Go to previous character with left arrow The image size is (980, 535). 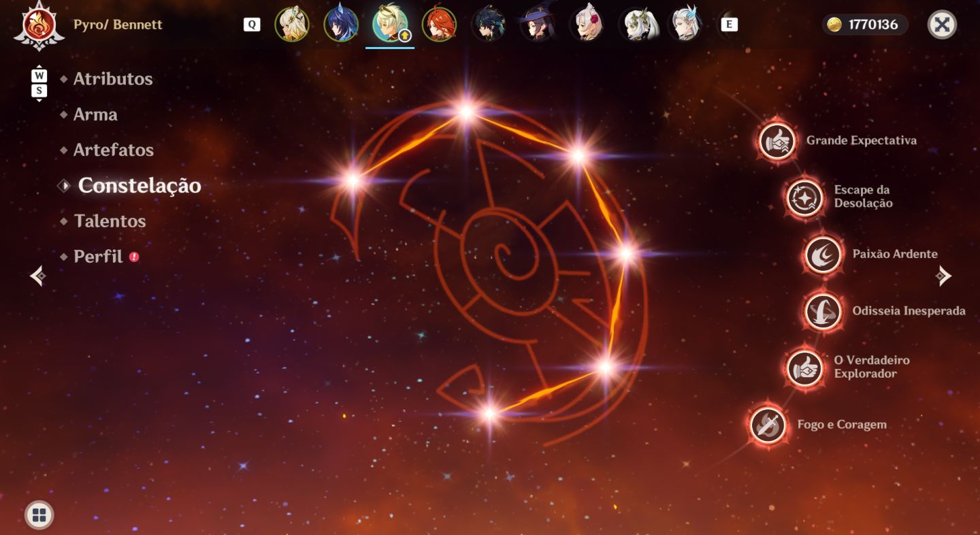pos(38,276)
